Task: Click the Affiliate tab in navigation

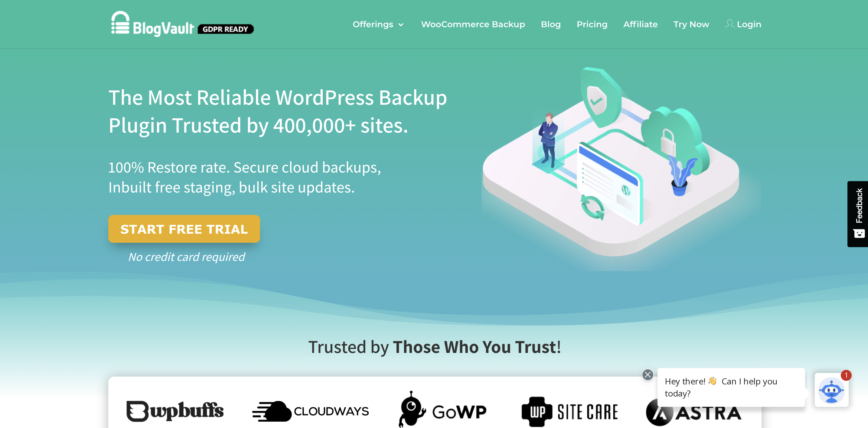Action: (x=639, y=24)
